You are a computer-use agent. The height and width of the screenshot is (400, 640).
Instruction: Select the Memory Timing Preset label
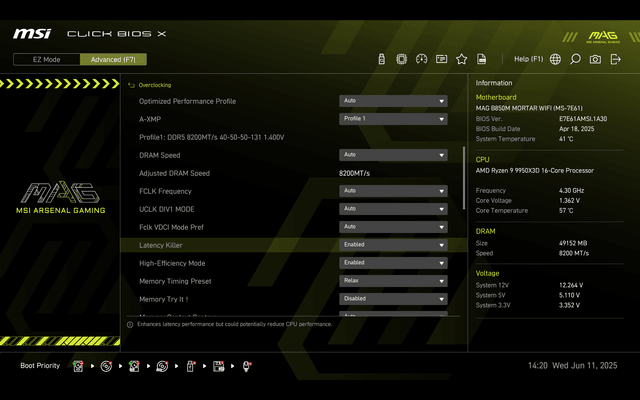coord(175,281)
